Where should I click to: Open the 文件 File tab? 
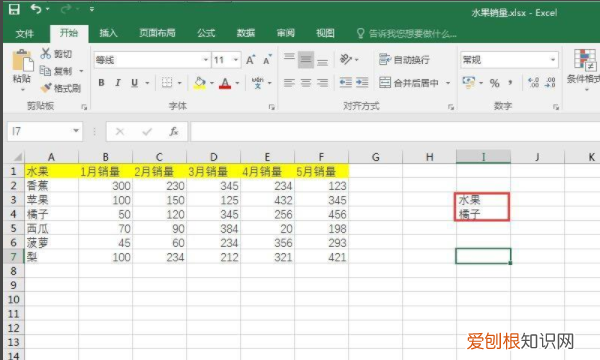click(x=25, y=33)
